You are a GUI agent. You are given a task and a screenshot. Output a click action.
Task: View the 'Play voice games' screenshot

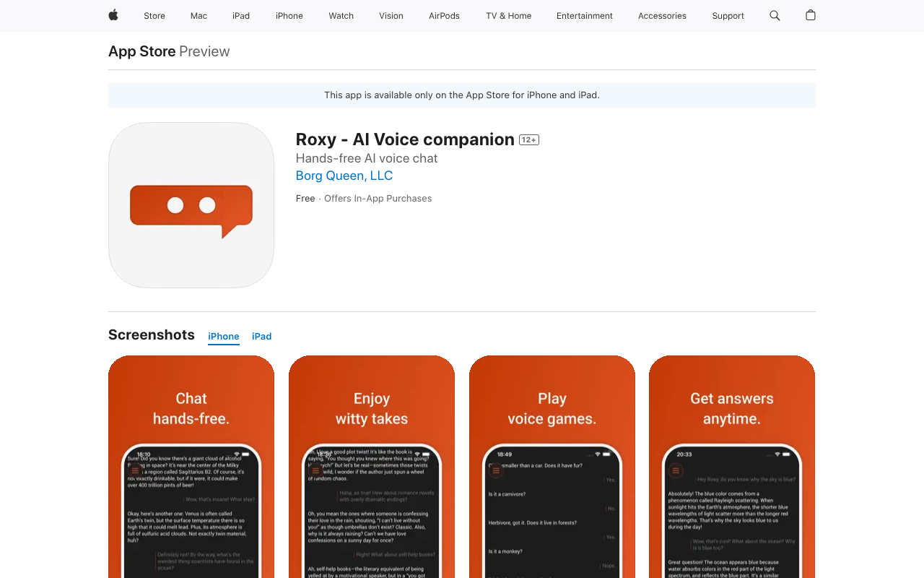[552, 466]
